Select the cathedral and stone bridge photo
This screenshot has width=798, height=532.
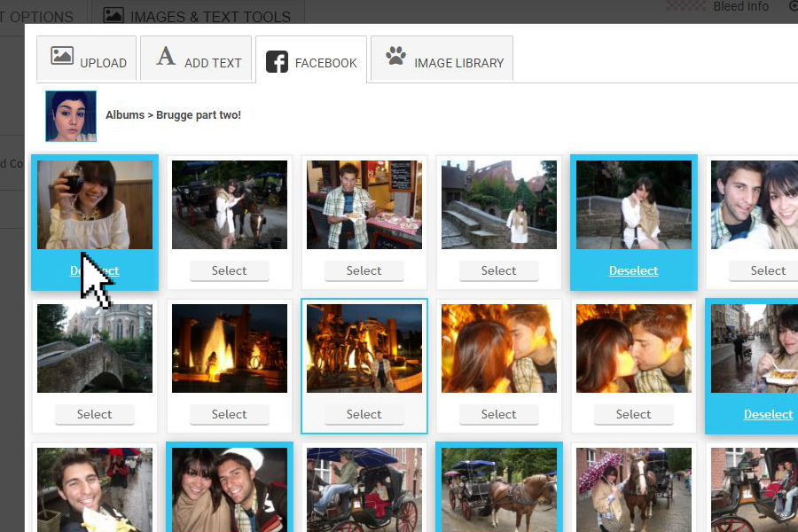pyautogui.click(x=95, y=414)
